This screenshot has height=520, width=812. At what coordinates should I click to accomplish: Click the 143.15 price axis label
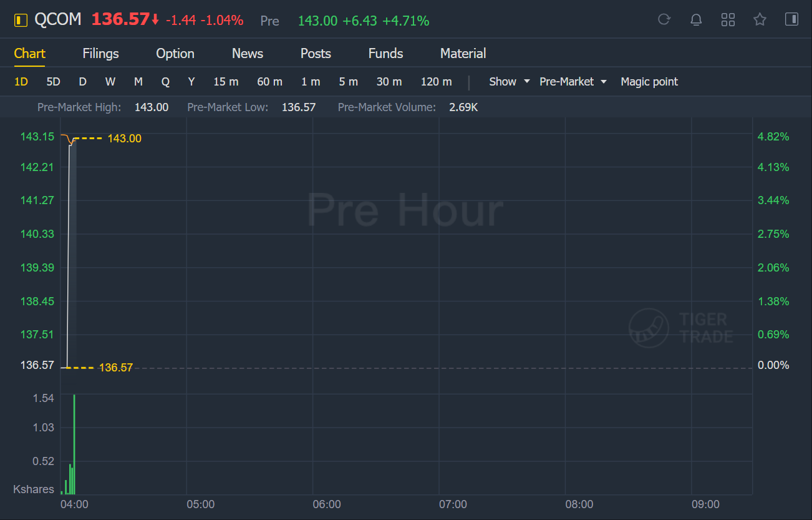click(x=37, y=137)
